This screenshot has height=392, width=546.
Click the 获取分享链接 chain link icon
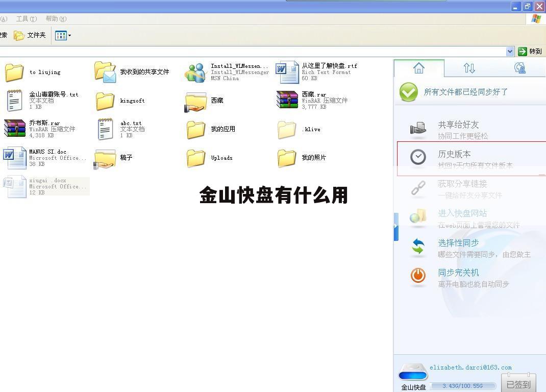click(418, 188)
